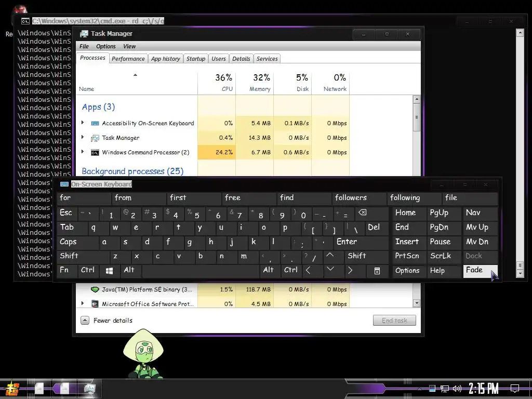Switch to the Details tab
The width and height of the screenshot is (532, 399).
tap(241, 59)
